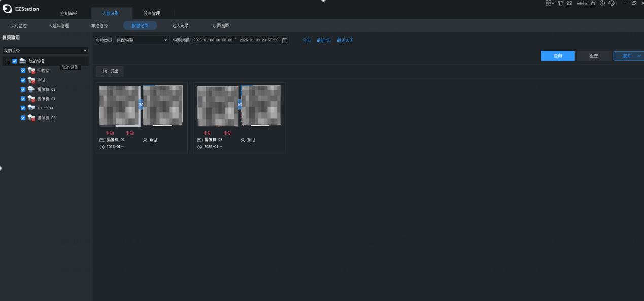Click the 导出 export icon button
Viewport: 644px width, 301px height.
(x=110, y=71)
